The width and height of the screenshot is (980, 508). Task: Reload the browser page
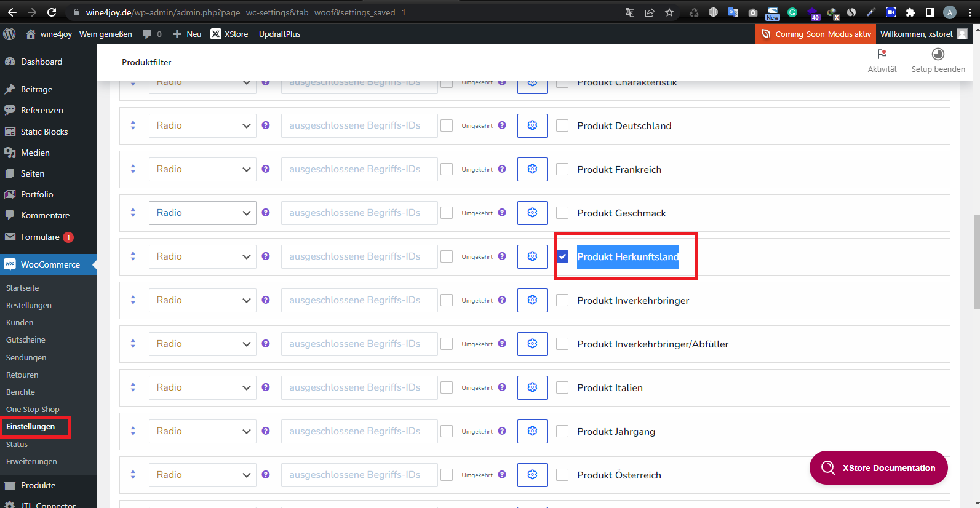52,12
